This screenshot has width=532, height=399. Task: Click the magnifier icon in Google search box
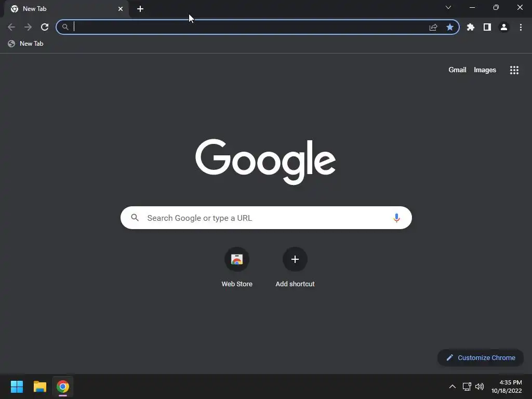(135, 218)
